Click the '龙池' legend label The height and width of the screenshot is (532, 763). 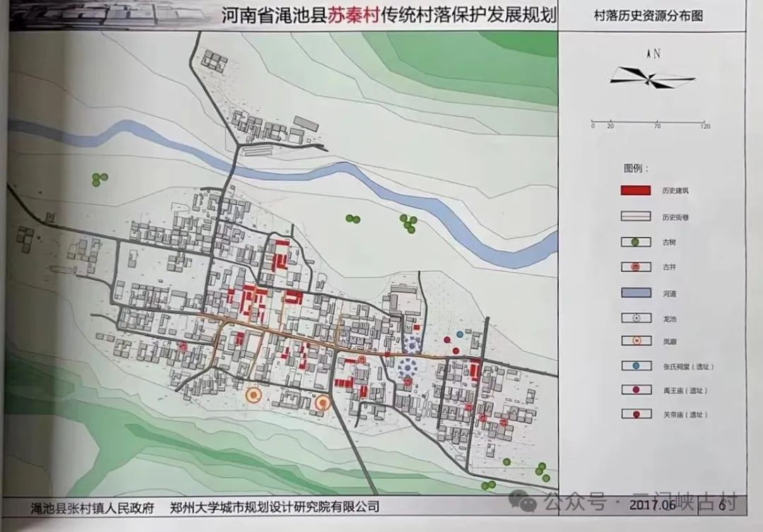pyautogui.click(x=670, y=319)
